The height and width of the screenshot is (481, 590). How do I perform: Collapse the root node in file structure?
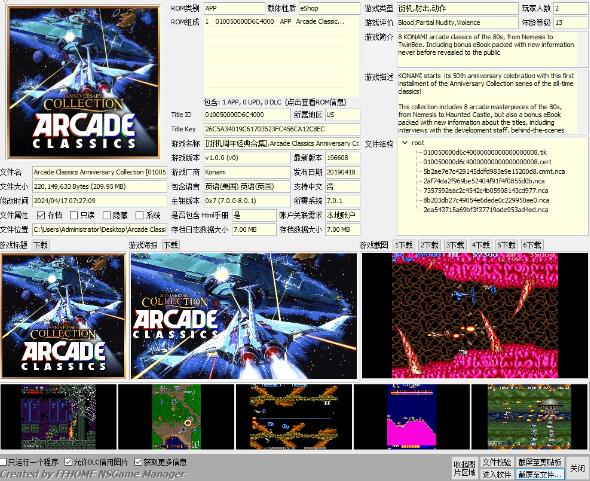click(x=404, y=143)
